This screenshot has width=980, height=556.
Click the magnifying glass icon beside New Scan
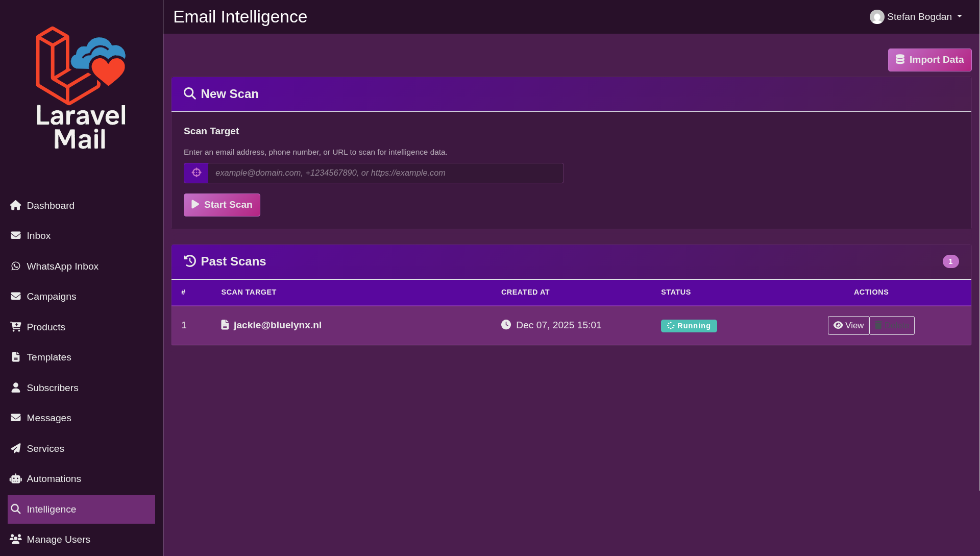coord(189,93)
